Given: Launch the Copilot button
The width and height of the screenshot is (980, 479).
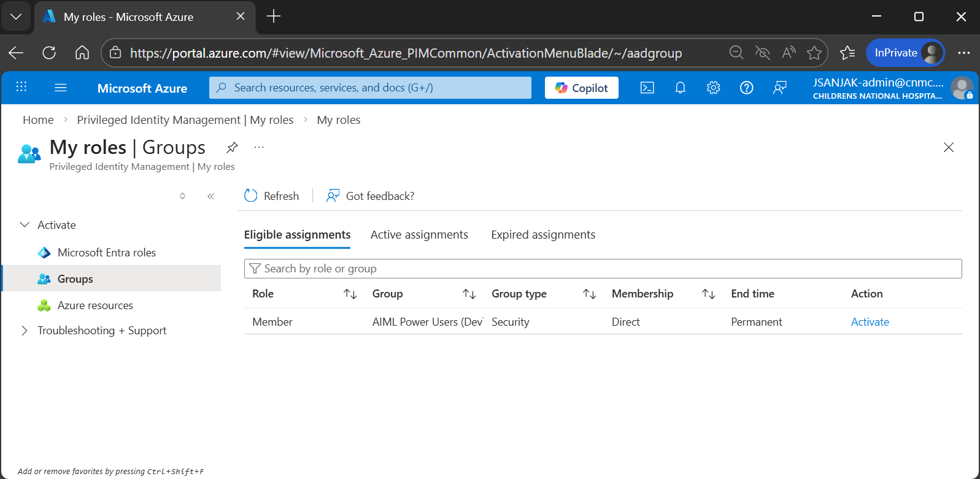Looking at the screenshot, I should pyautogui.click(x=582, y=88).
